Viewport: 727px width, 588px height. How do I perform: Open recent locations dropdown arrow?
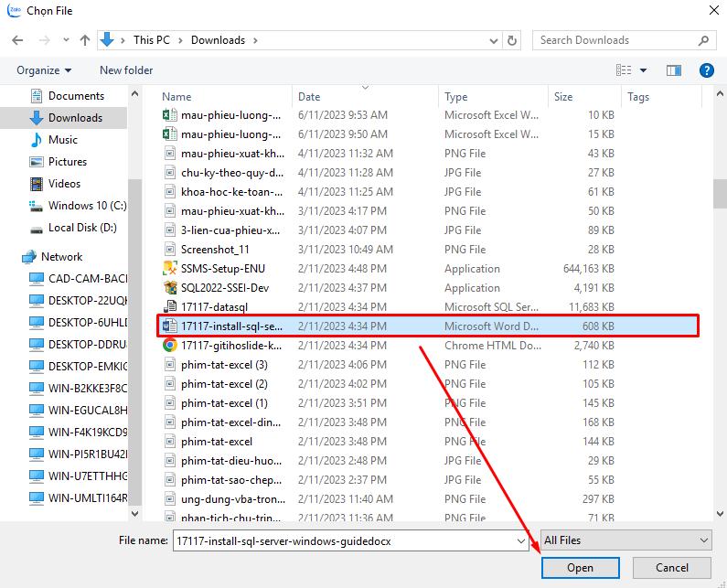[x=66, y=40]
